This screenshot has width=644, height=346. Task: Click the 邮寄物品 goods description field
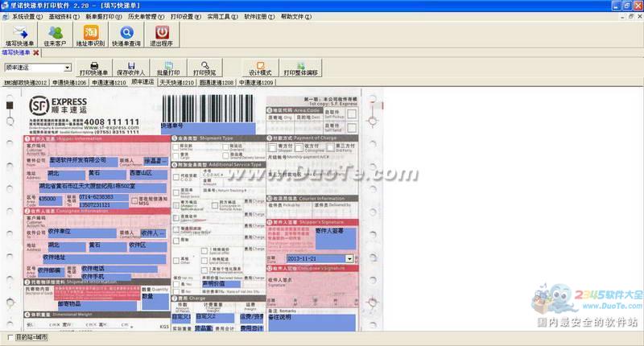point(97,305)
